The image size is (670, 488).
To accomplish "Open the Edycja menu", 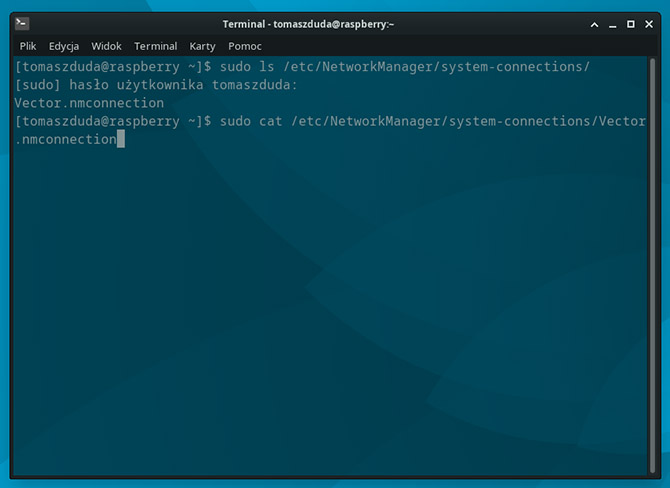I will point(64,46).
